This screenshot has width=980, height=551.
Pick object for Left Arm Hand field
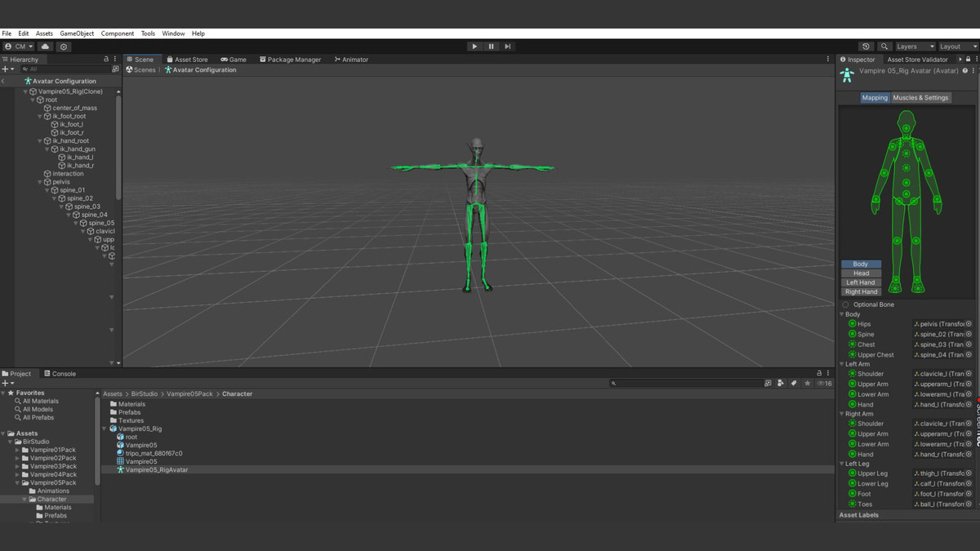pyautogui.click(x=969, y=404)
